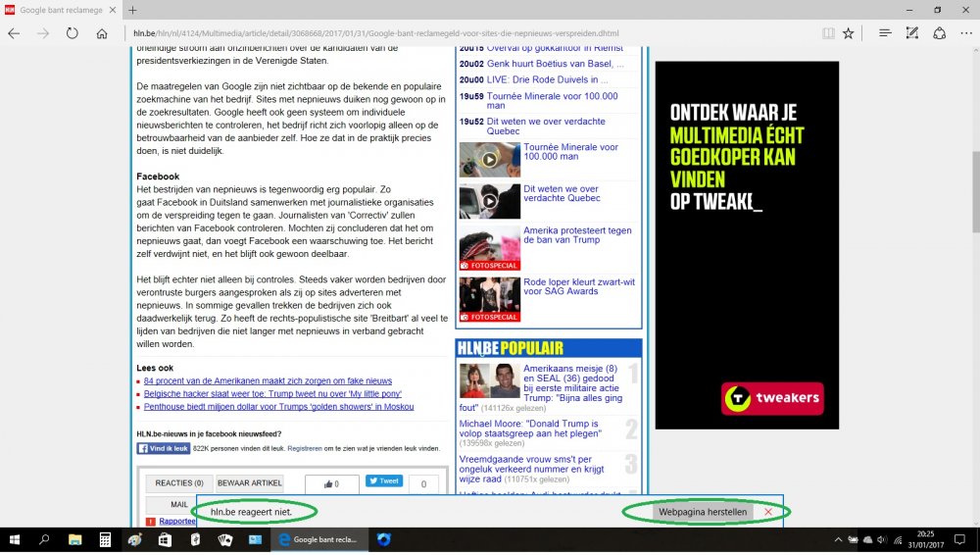Click the forward navigation arrow

[43, 33]
